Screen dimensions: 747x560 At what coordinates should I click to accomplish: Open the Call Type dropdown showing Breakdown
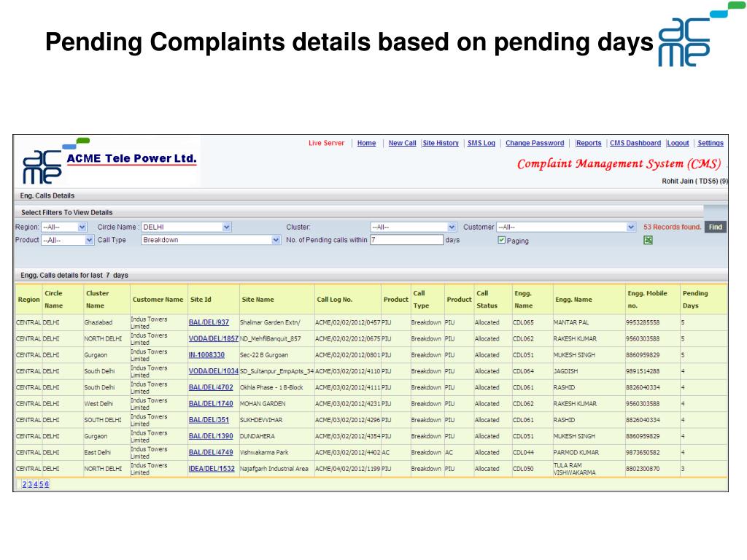[x=211, y=240]
